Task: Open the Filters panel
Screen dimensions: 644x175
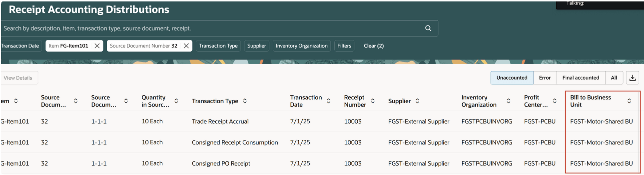Action: pos(344,46)
